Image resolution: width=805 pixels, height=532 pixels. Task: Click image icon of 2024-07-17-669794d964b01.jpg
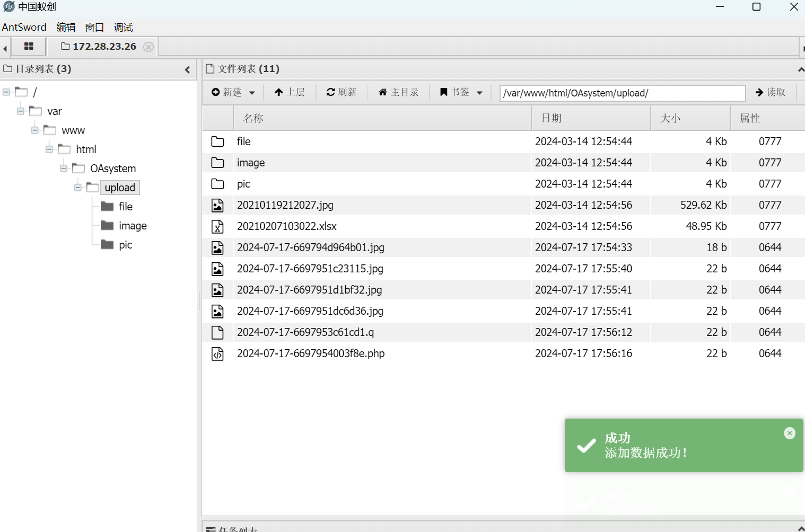click(x=217, y=247)
